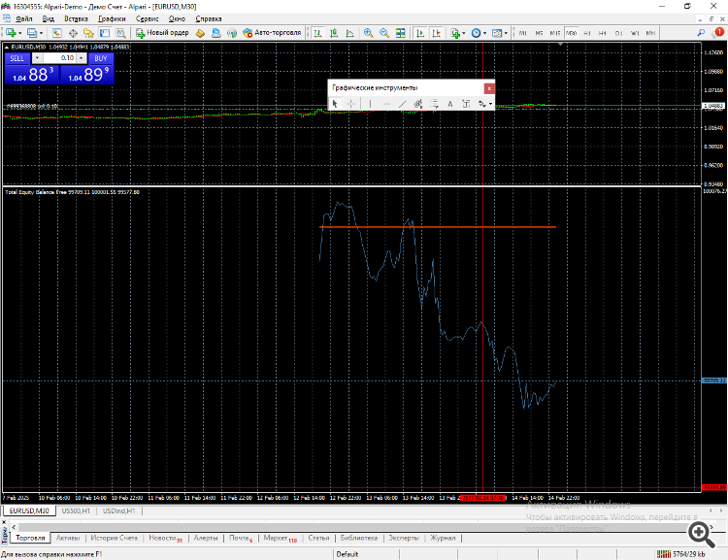Open the profiles dropdown arrow
This screenshot has height=560, width=728.
(42, 33)
